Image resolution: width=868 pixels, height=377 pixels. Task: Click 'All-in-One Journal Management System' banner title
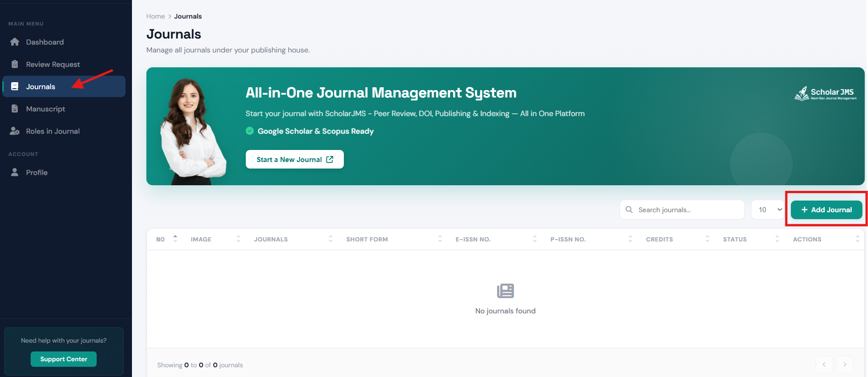tap(381, 93)
